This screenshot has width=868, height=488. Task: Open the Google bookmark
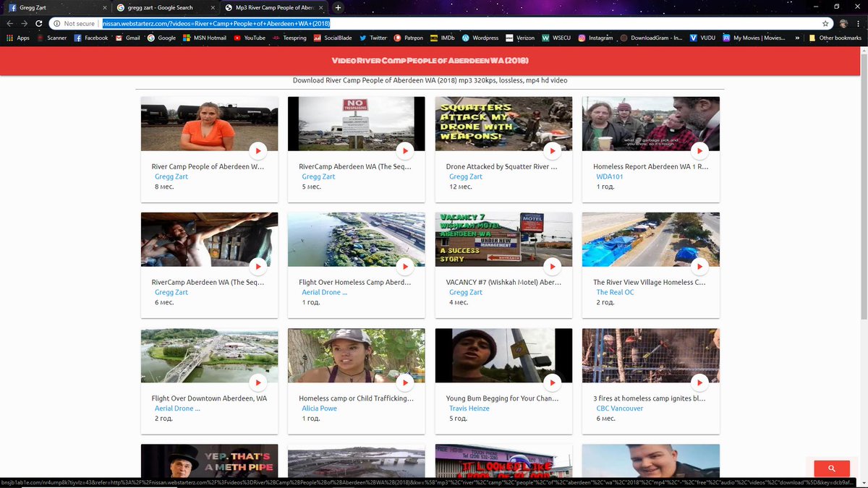(x=162, y=38)
